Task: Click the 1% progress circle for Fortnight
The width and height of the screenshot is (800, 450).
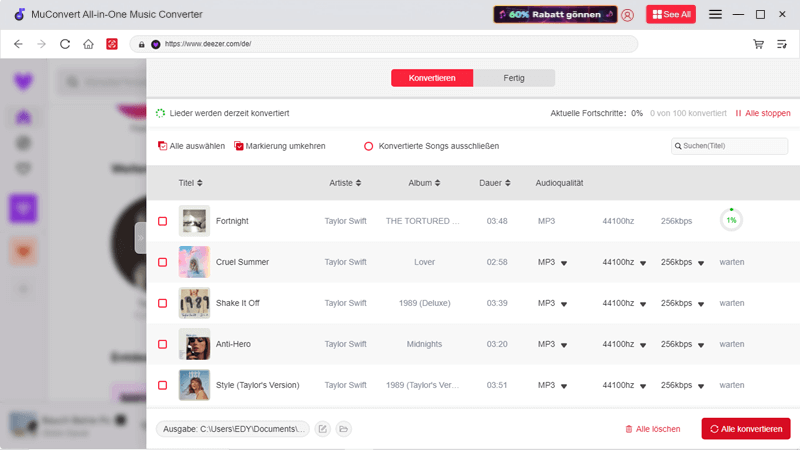Action: [x=731, y=220]
